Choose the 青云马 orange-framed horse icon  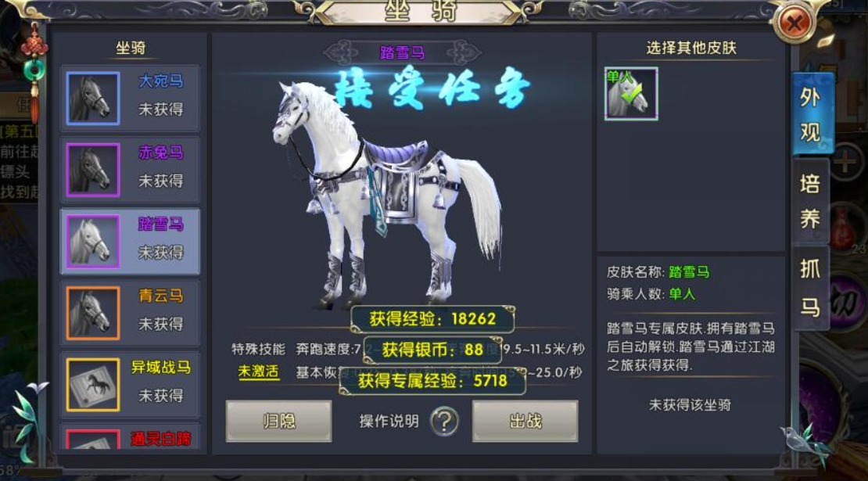click(93, 313)
